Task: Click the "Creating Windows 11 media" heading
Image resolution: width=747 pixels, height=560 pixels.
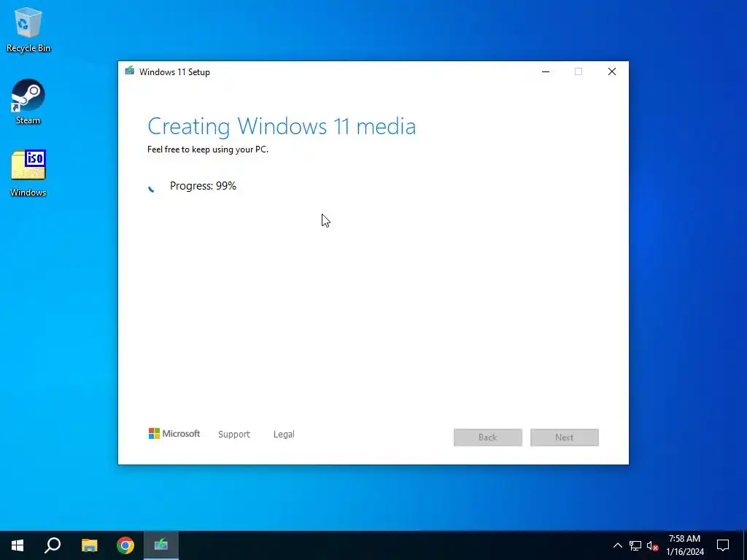Action: [x=282, y=126]
